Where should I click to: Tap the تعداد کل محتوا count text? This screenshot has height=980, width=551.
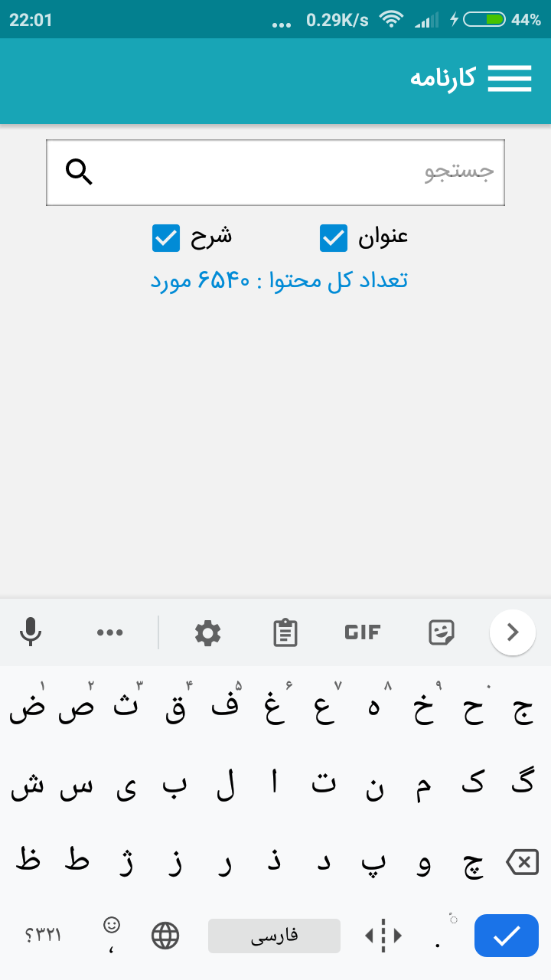pyautogui.click(x=275, y=279)
